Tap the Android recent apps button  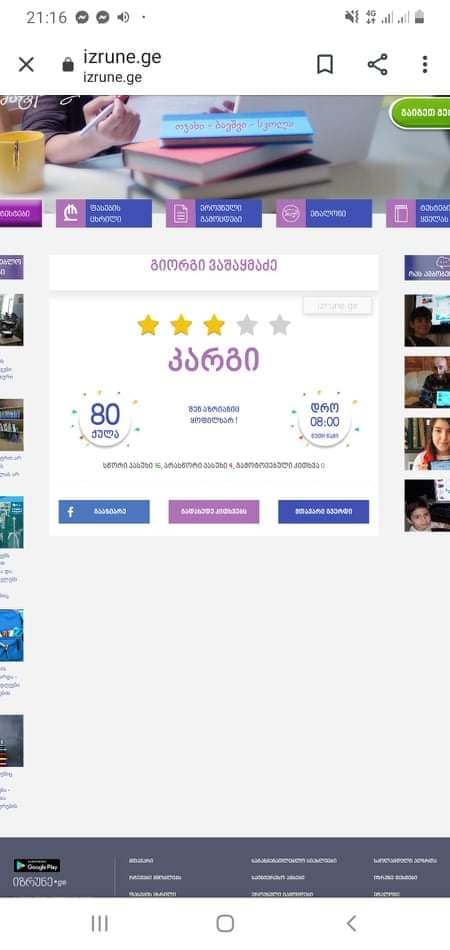click(x=99, y=923)
